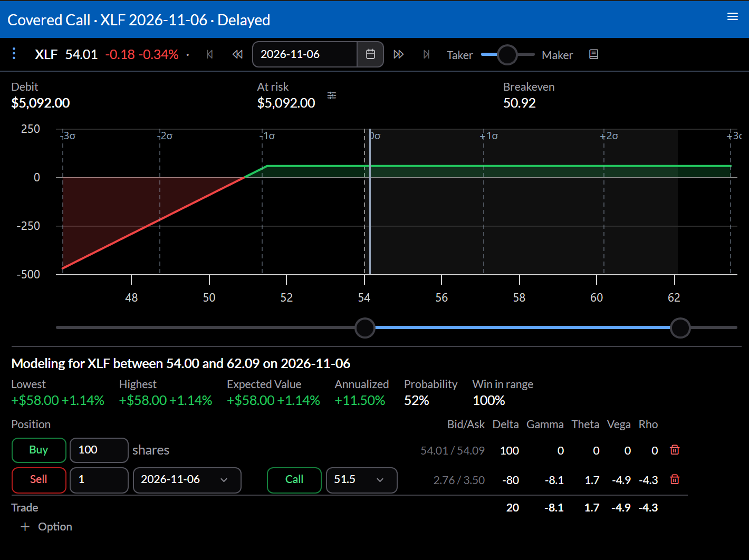
Task: Click the Highest +$58.00 figure
Action: coord(143,400)
